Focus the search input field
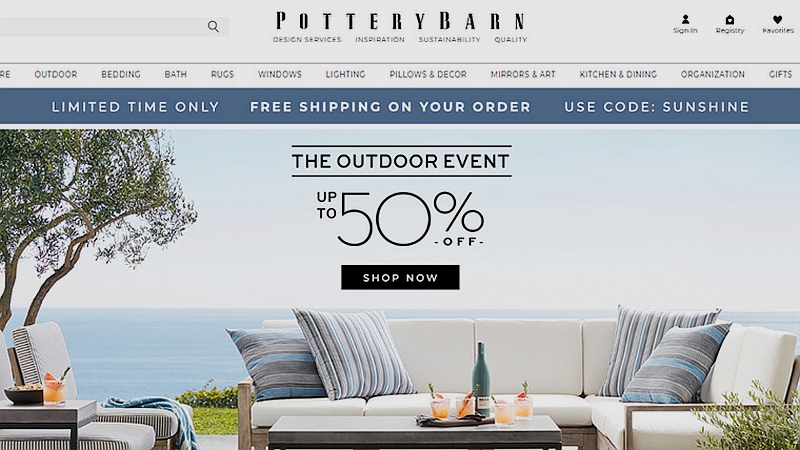This screenshot has width=800, height=450. [102, 27]
